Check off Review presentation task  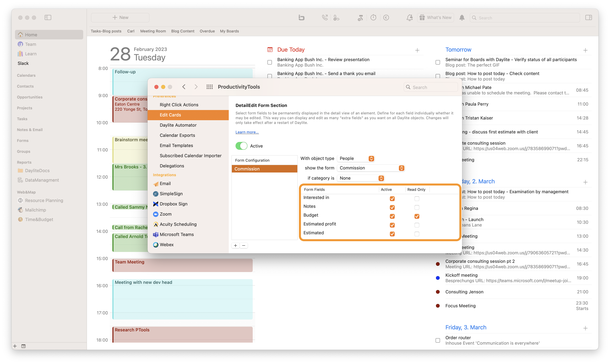(270, 62)
